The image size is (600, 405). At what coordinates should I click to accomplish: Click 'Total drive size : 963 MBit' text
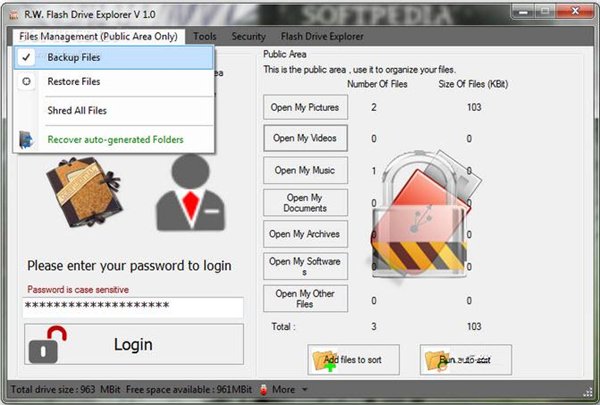[65, 390]
